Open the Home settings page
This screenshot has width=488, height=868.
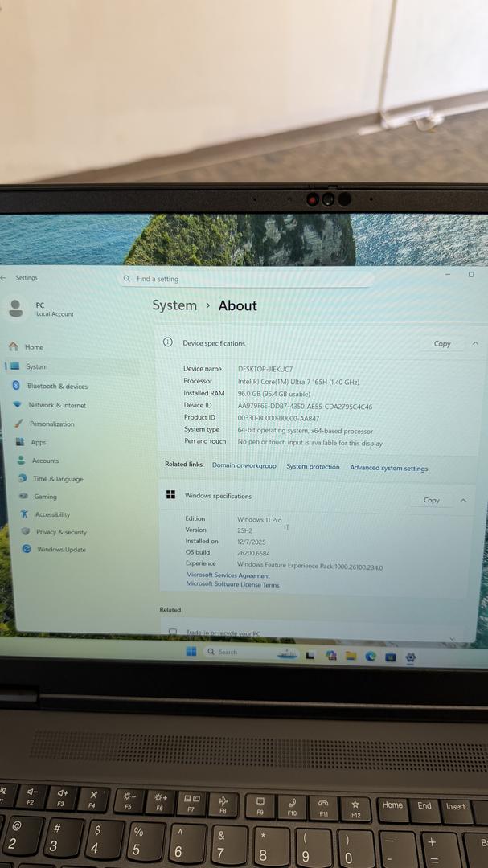(33, 347)
